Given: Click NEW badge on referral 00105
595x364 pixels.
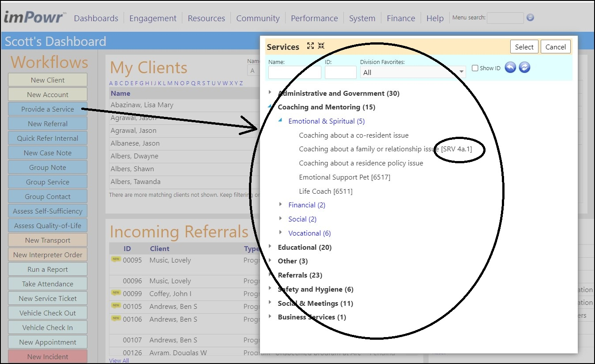Looking at the screenshot, I should pyautogui.click(x=116, y=305).
